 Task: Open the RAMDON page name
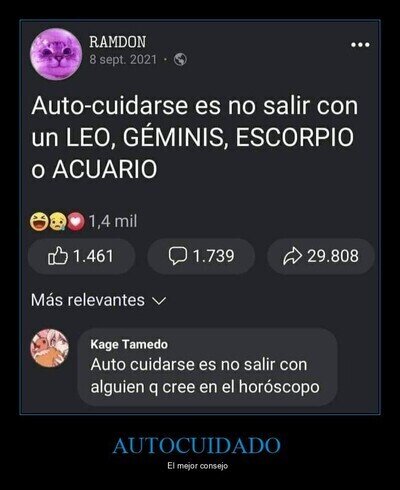click(x=118, y=42)
